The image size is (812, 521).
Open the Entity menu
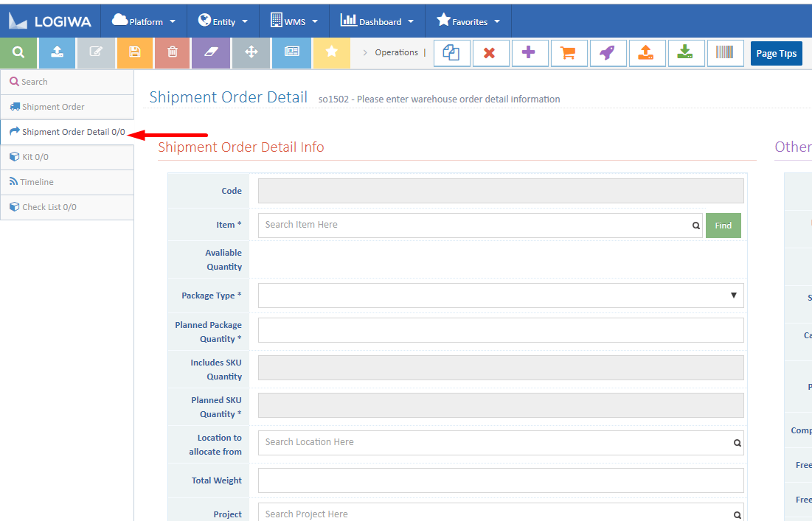coord(223,21)
